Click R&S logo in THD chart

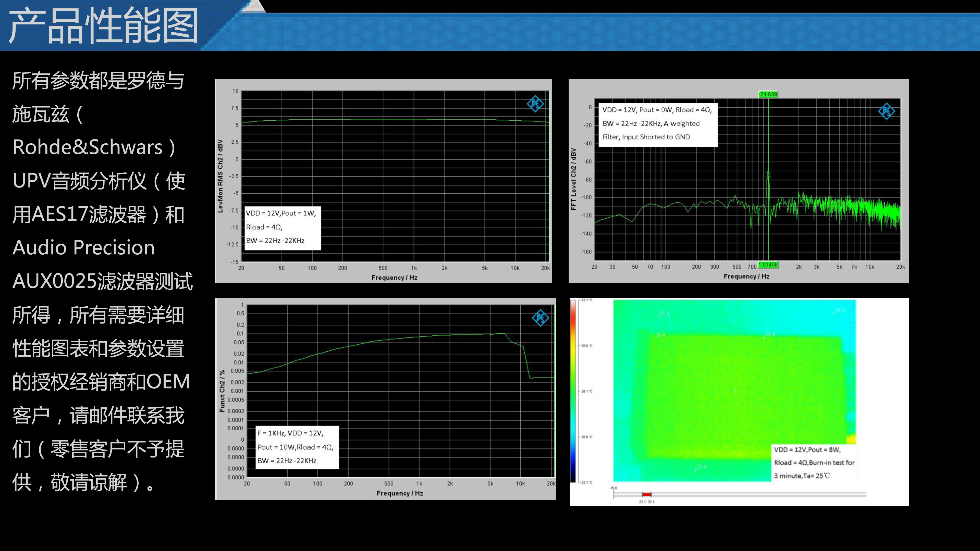point(540,318)
